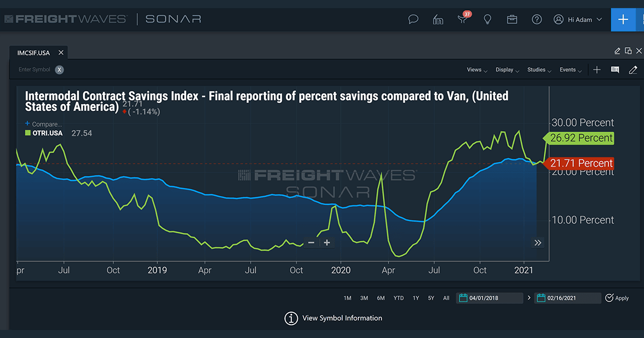This screenshot has height=338, width=644.
Task: Open the chat messages icon
Action: point(413,19)
